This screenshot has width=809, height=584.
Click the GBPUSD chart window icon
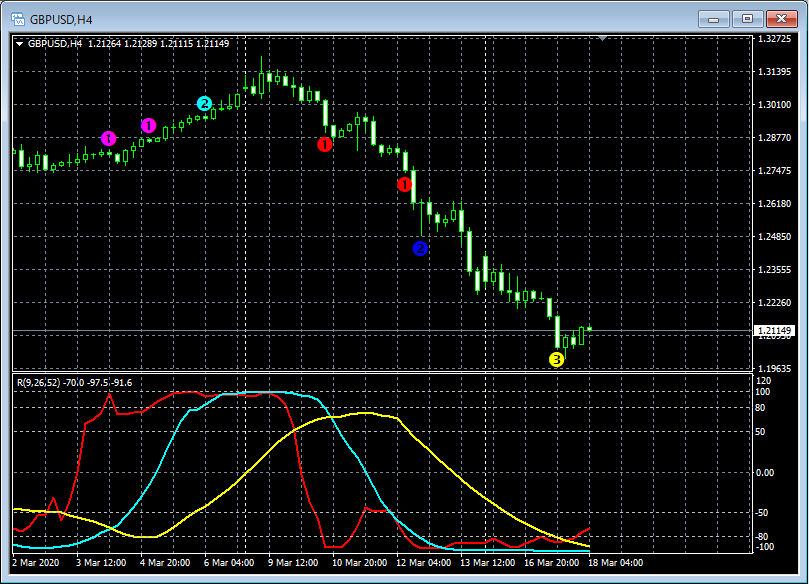click(x=17, y=18)
